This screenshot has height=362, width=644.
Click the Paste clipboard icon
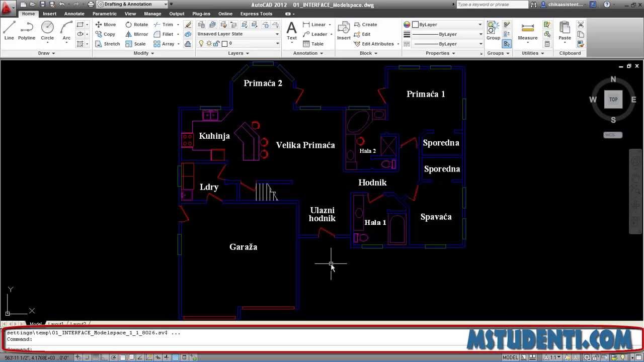565,31
